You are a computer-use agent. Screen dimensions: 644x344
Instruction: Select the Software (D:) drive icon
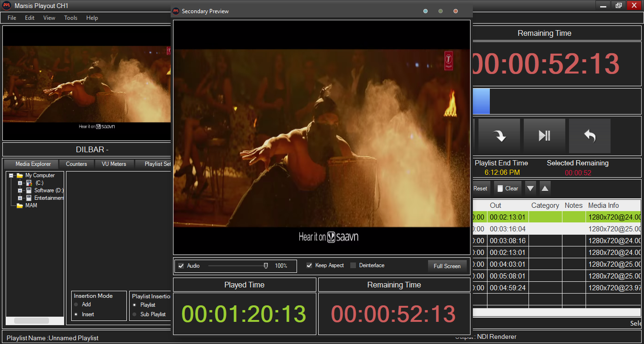pos(29,190)
